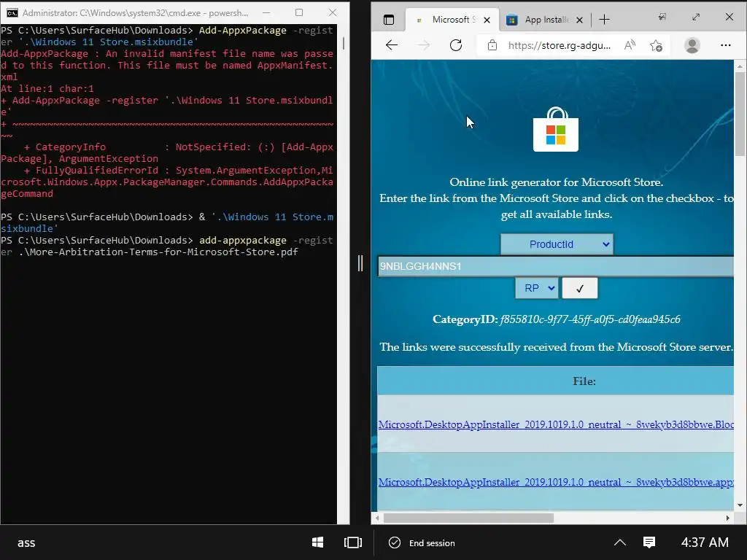Click the 'links were successfully received' message
747x560 pixels.
tap(556, 347)
